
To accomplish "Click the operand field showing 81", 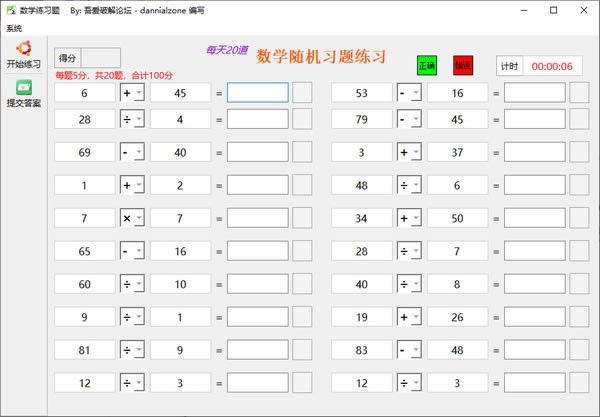I will (x=85, y=350).
